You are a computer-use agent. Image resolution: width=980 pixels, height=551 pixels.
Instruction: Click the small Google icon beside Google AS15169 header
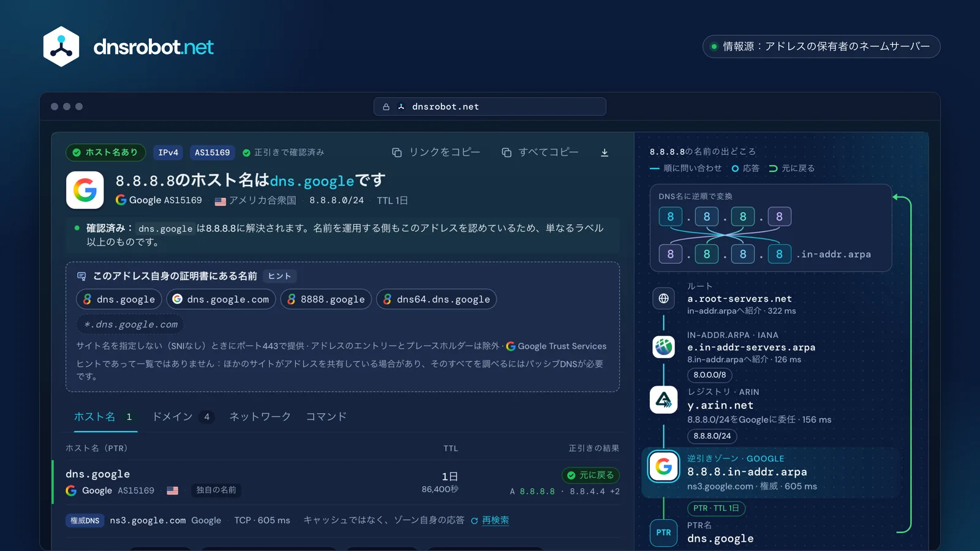pyautogui.click(x=121, y=200)
